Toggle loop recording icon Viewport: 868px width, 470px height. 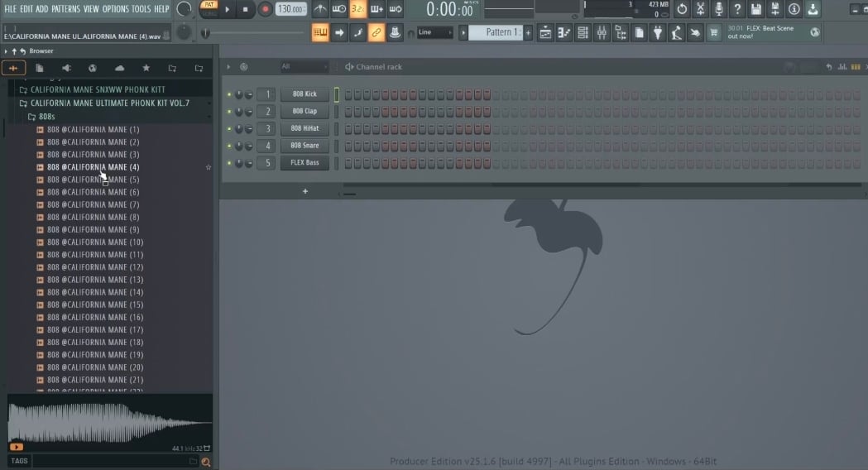click(x=396, y=9)
